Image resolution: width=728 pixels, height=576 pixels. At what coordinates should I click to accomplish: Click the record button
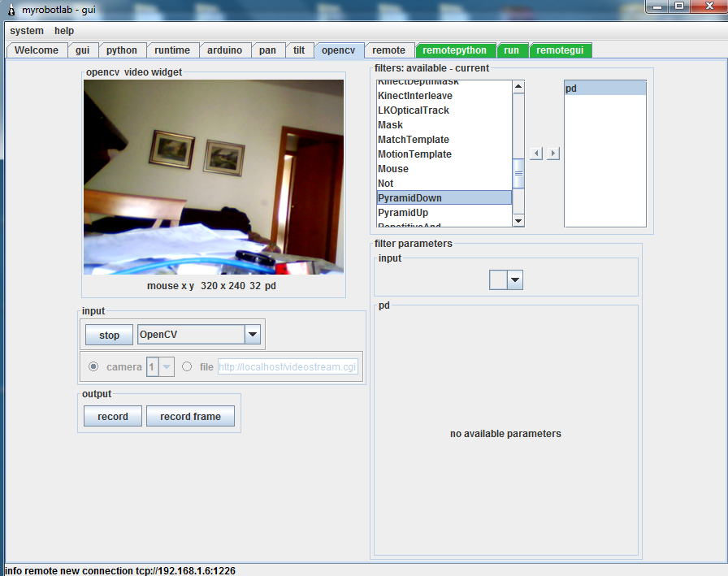coord(113,416)
